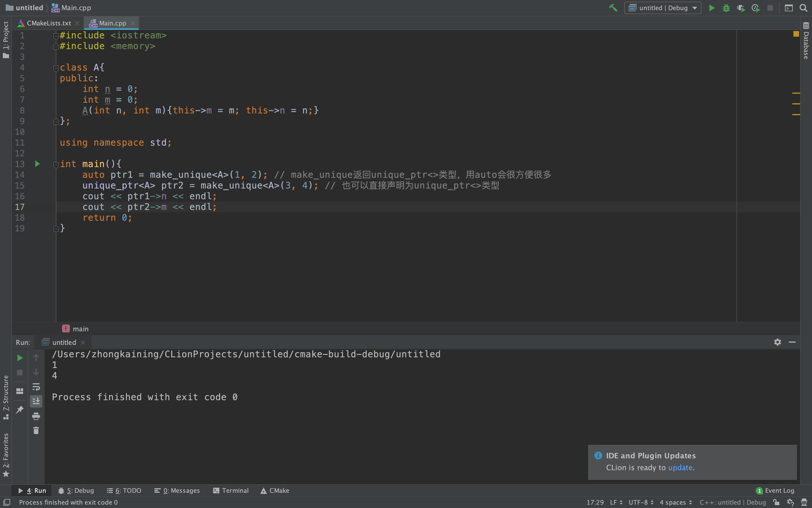
Task: Click the C++: untitled | Debug context widget
Action: (732, 502)
